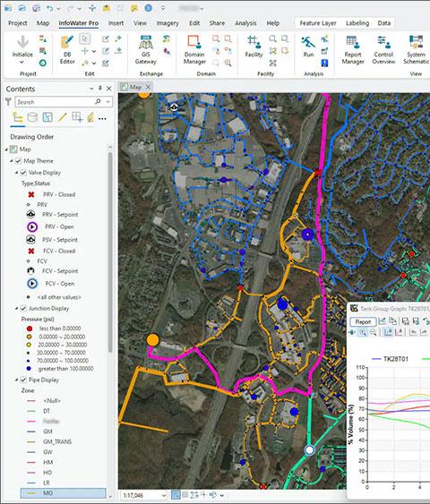Collapse the Map Theme group
Screen dimensions: 430x504
point(12,161)
